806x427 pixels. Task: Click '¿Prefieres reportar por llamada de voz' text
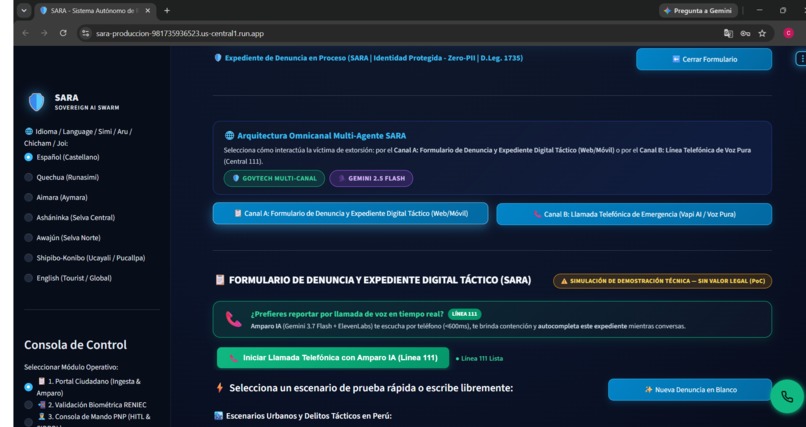pos(347,313)
